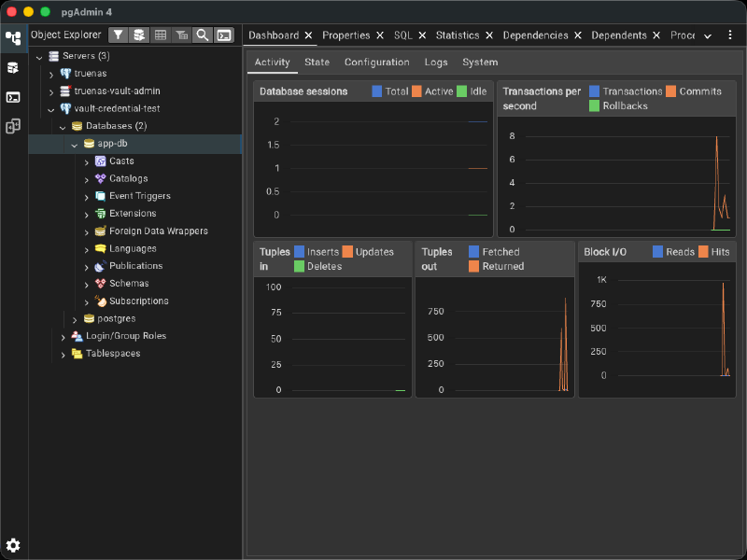Click the Commits legend swatch
Image resolution: width=747 pixels, height=560 pixels.
670,91
